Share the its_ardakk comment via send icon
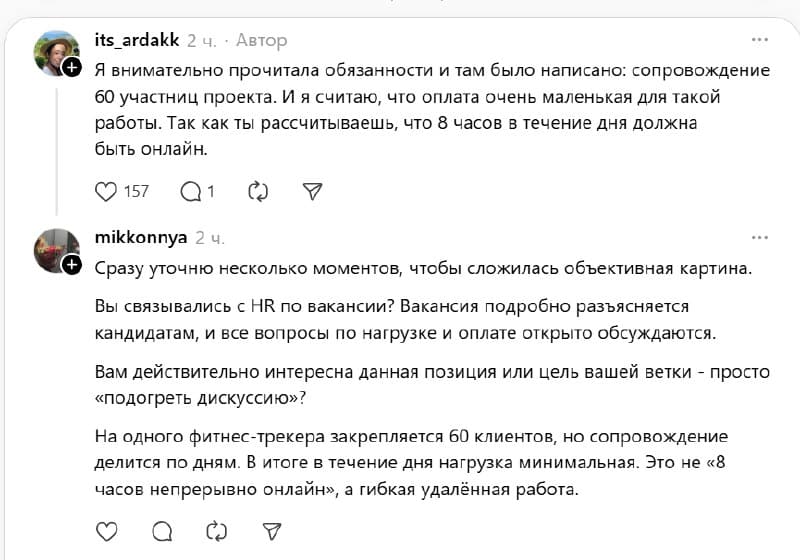This screenshot has height=560, width=800. click(x=312, y=191)
